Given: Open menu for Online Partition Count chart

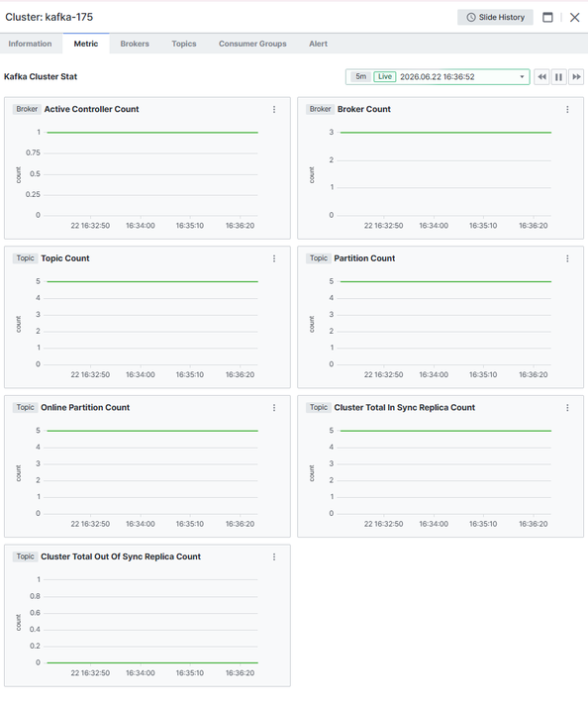Looking at the screenshot, I should (x=274, y=408).
